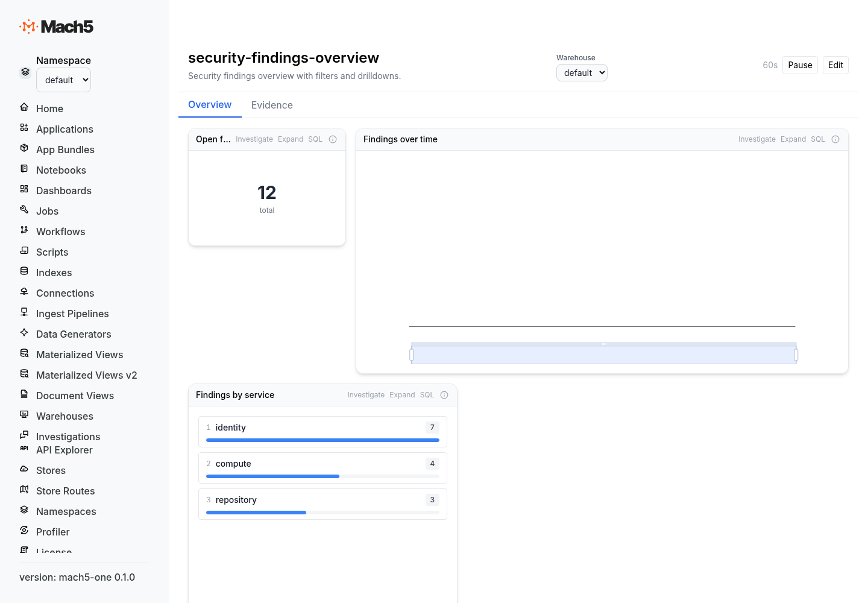The width and height of the screenshot is (868, 603).
Task: Click the compute service row
Action: [322, 468]
